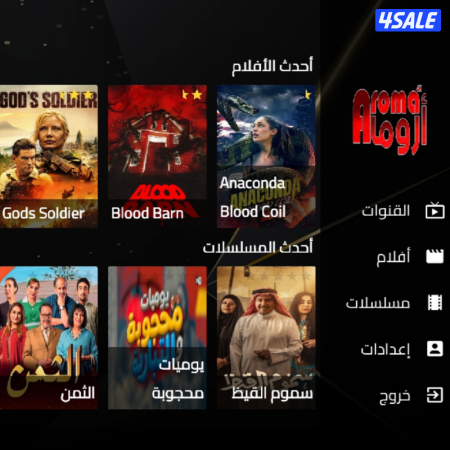Image resolution: width=450 pixels, height=450 pixels.
Task: Click the exit door arrow icon
Action: (435, 395)
